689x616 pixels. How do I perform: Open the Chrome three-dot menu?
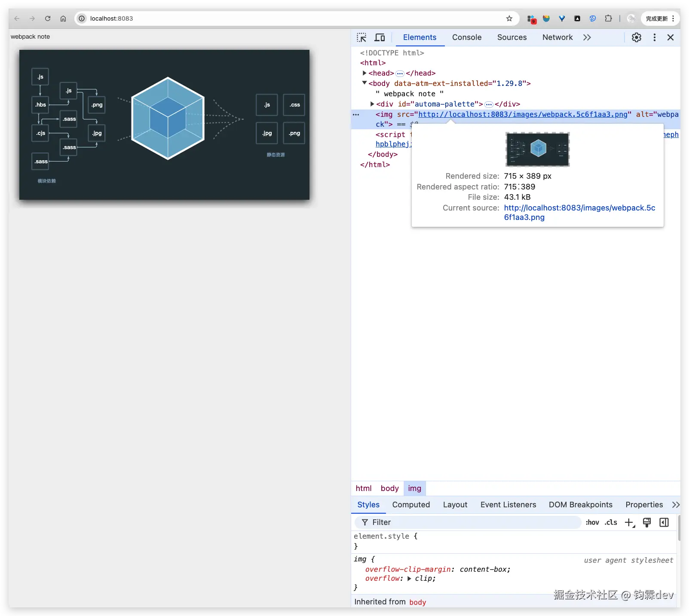tap(673, 18)
